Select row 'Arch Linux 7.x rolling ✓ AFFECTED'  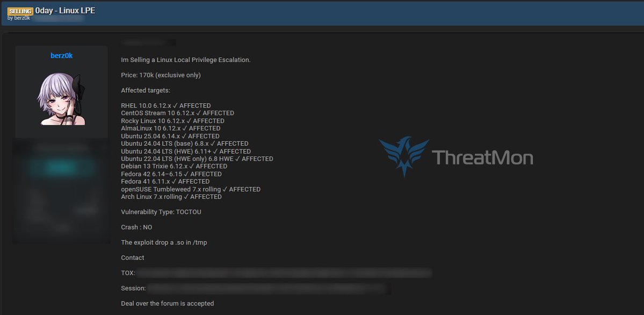coord(171,197)
